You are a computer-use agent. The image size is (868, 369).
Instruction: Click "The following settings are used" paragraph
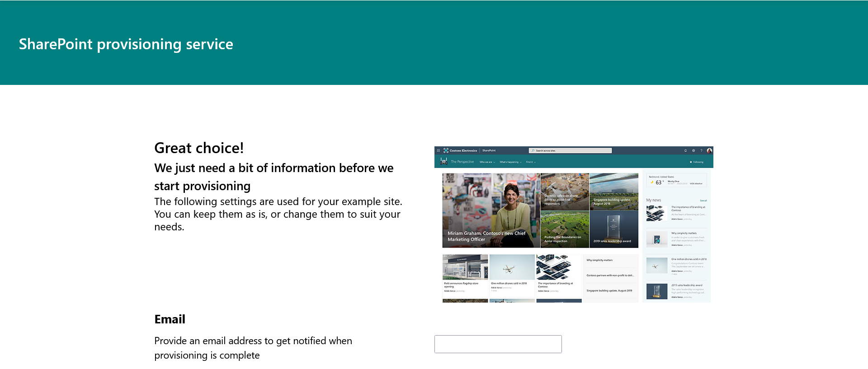[x=278, y=214]
